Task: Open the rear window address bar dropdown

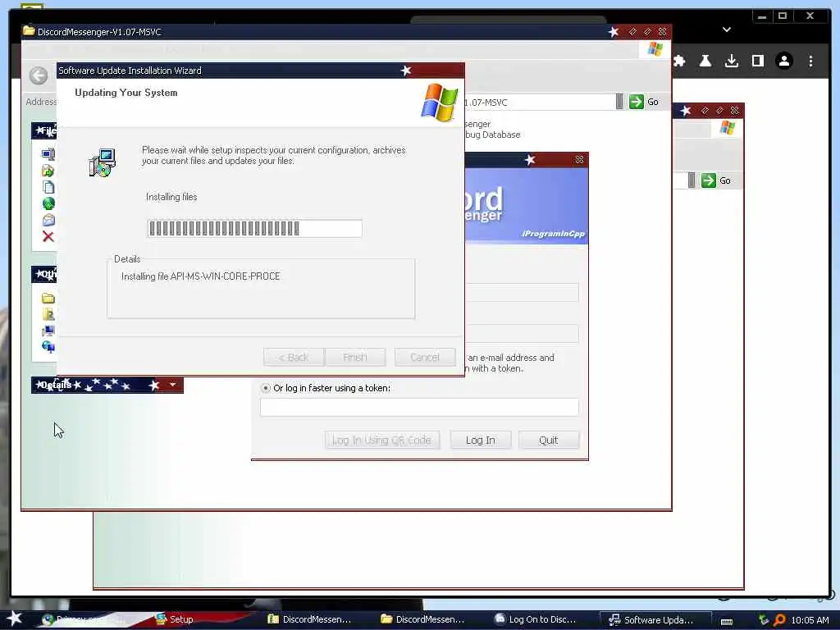Action: [692, 180]
